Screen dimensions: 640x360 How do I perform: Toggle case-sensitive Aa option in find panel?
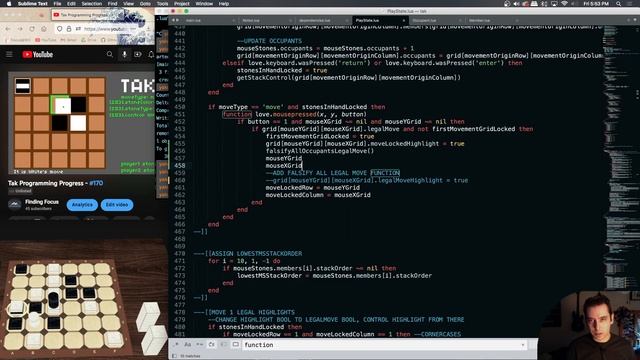(188, 345)
